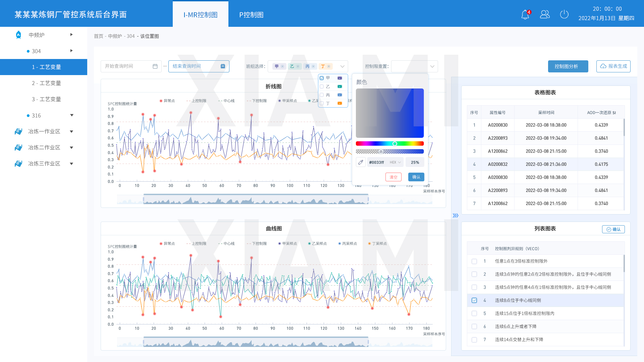The width and height of the screenshot is (644, 362).
Task: Click blue 确认 in color picker
Action: 416,177
